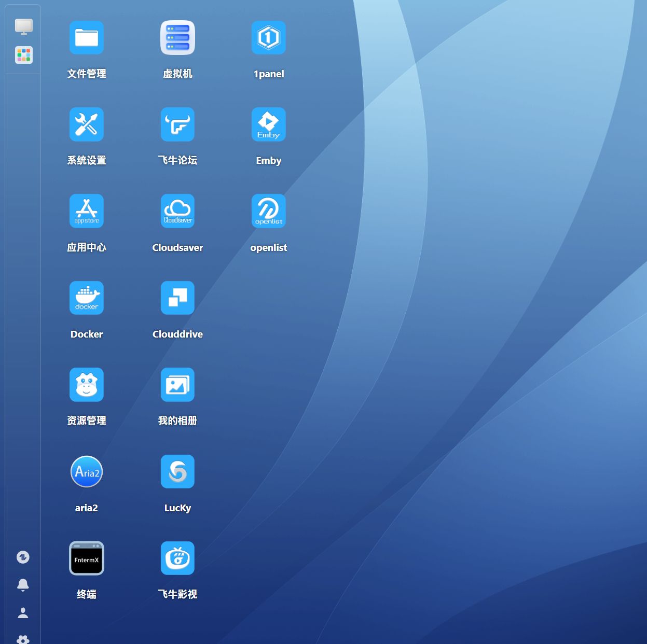Image resolution: width=647 pixels, height=644 pixels.
Task: Open the 我的相册 photo album icon
Action: pyautogui.click(x=177, y=385)
